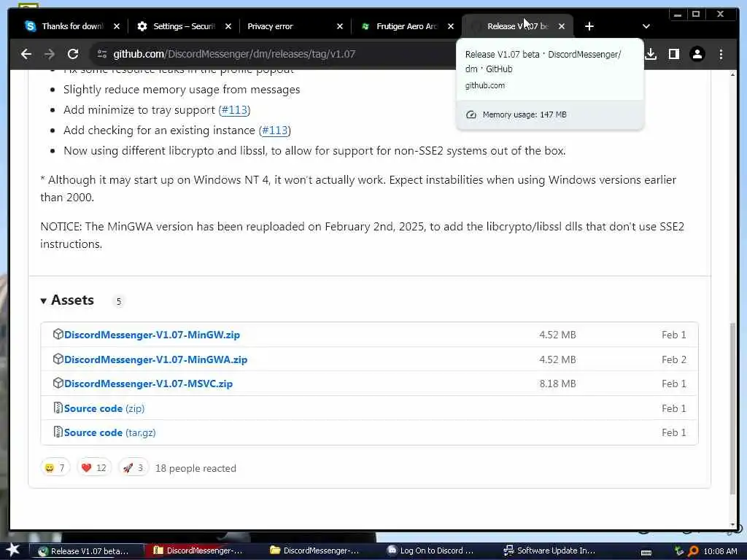Download DiscordMessenger-V1.07-MinGW.zip

[x=152, y=335]
